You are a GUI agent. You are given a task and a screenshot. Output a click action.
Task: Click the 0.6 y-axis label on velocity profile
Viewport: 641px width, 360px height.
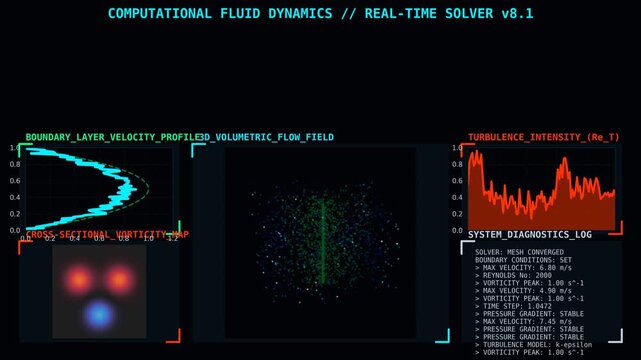pyautogui.click(x=15, y=181)
